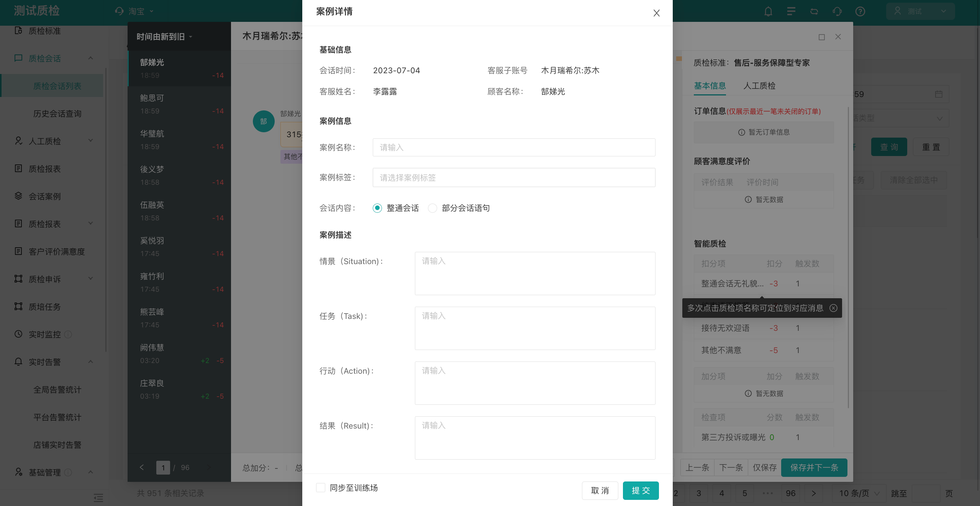Image resolution: width=980 pixels, height=506 pixels.
Task: Open the 时间由新到旧 sort dropdown
Action: (164, 37)
